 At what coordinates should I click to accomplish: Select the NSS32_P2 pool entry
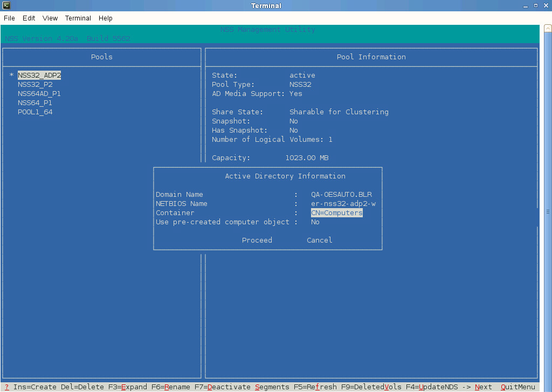(x=35, y=85)
